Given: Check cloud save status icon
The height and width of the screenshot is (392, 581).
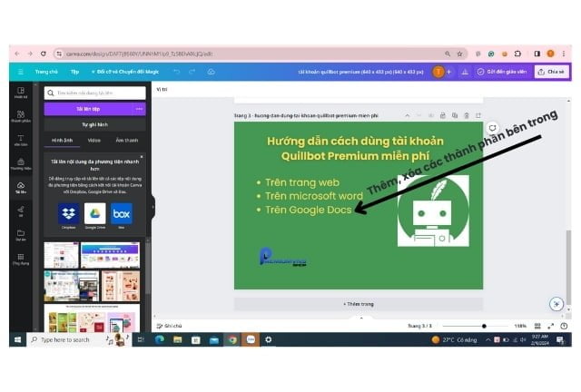Looking at the screenshot, I should pos(211,72).
